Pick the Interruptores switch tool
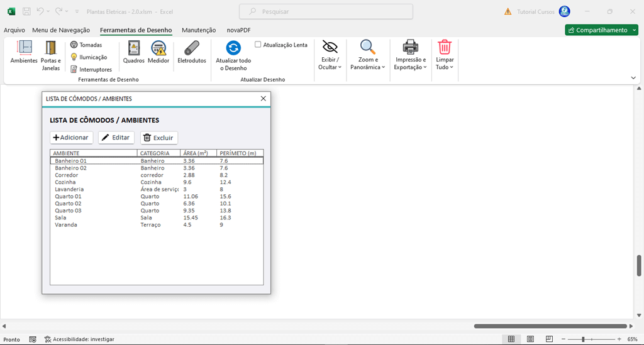644x345 pixels. point(91,69)
